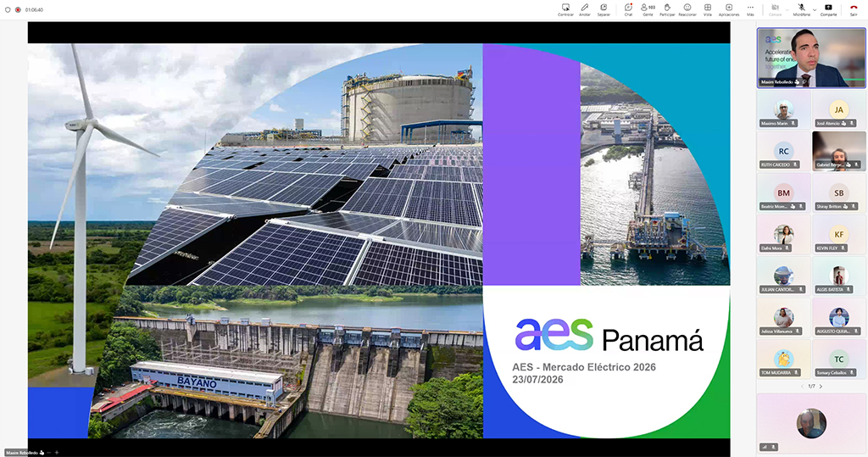Click the red recording indicator

18,9
